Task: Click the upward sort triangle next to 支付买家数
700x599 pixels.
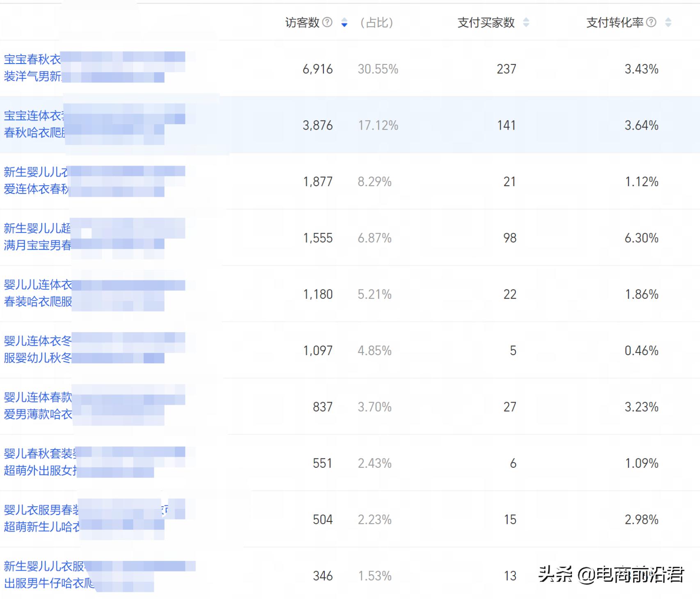Action: coord(525,20)
